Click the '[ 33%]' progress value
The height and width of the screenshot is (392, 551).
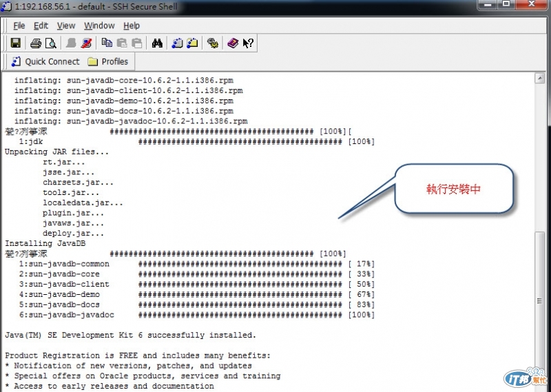tap(361, 274)
